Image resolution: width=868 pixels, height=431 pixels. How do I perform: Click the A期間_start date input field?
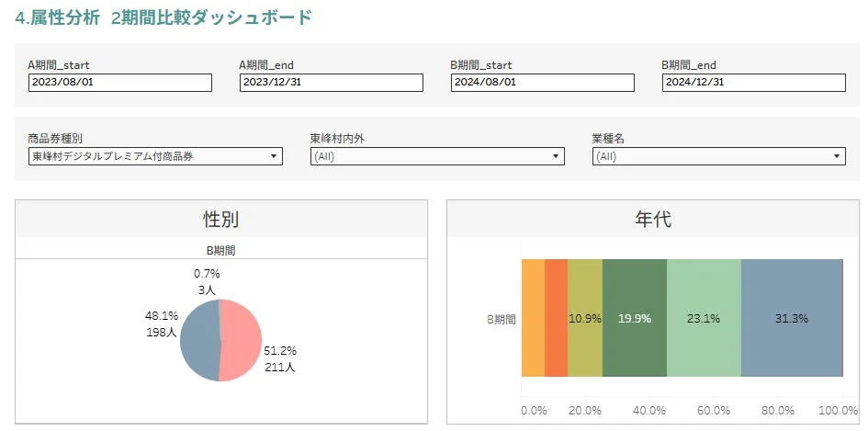coord(119,83)
